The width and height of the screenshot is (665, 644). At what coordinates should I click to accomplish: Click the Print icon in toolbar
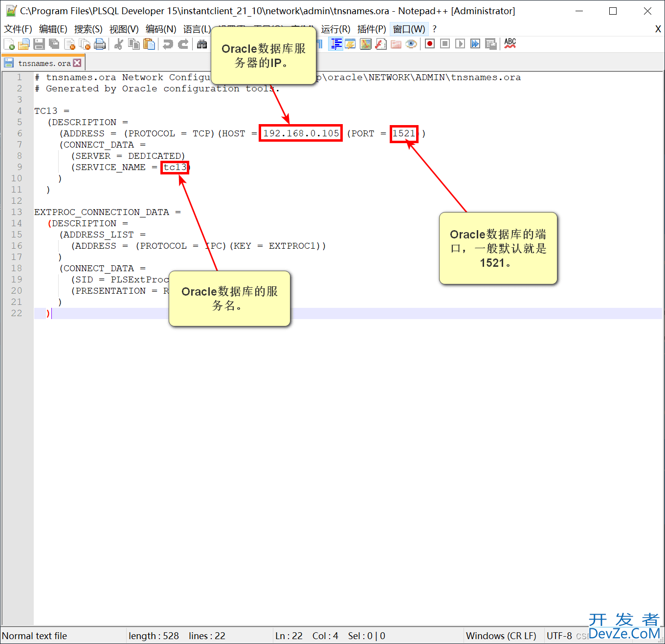(x=100, y=44)
